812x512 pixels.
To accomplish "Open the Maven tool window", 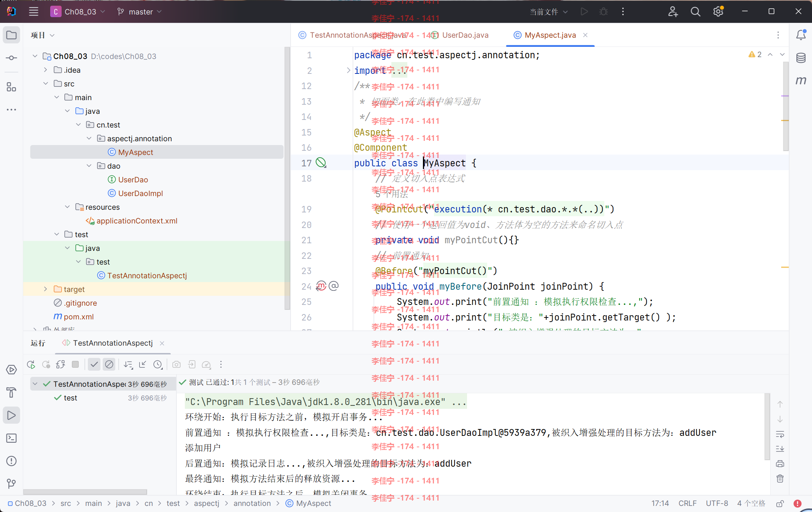I will click(801, 80).
